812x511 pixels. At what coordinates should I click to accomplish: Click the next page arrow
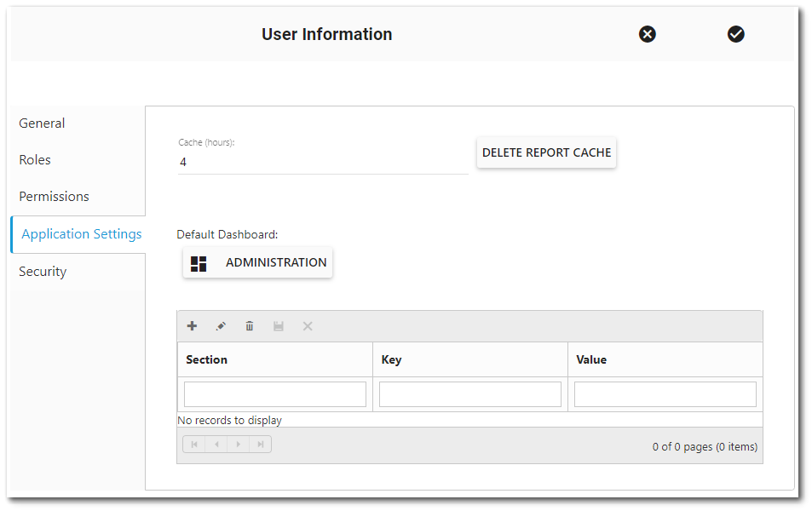[x=238, y=444]
